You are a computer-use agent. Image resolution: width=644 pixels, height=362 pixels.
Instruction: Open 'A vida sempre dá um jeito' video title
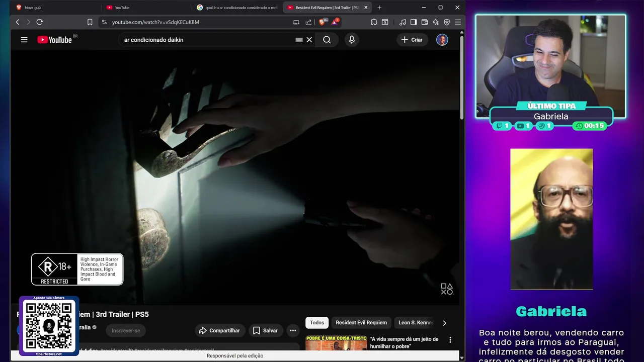405,342
